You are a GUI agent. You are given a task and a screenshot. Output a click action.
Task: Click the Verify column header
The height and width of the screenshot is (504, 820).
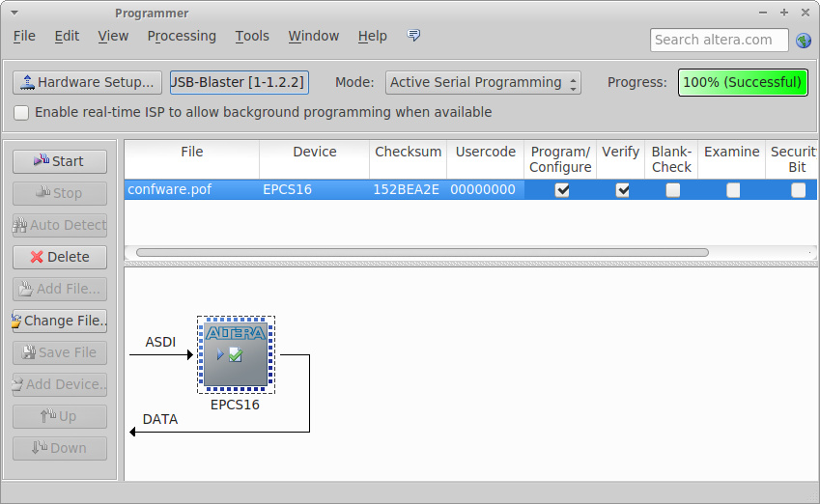[x=621, y=159]
